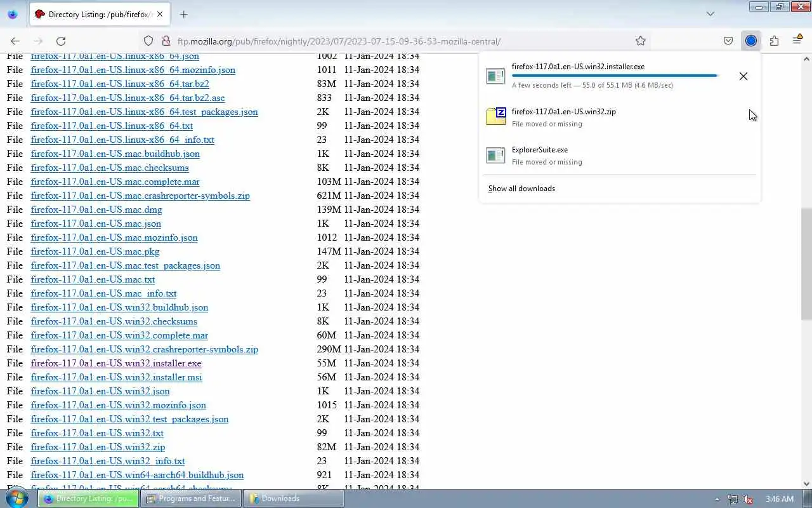
Task: Click the ExplorerSuite.exe download file icon
Action: pyautogui.click(x=495, y=156)
